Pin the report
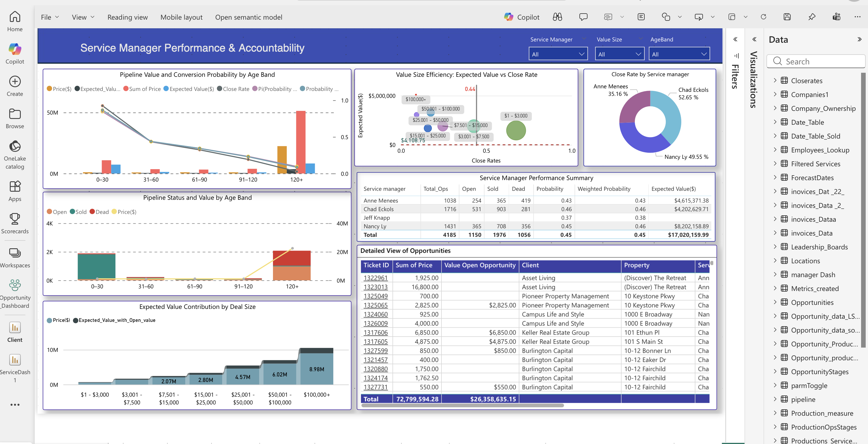 (x=812, y=17)
